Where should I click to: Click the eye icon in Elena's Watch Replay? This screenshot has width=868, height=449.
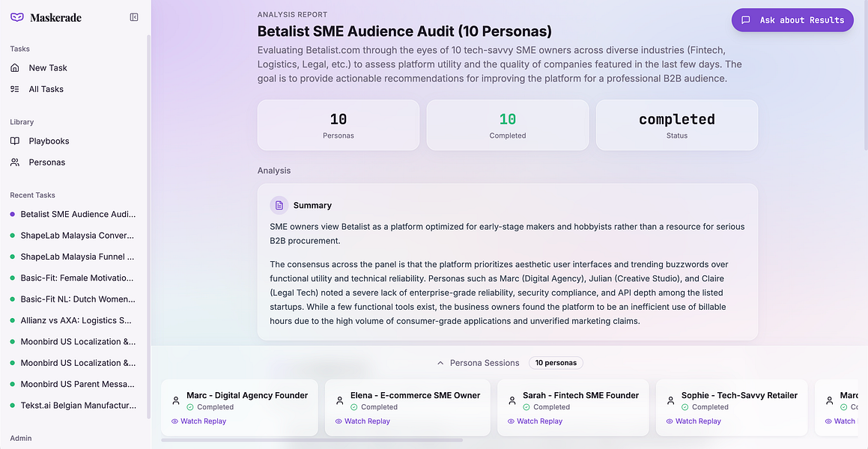(339, 421)
